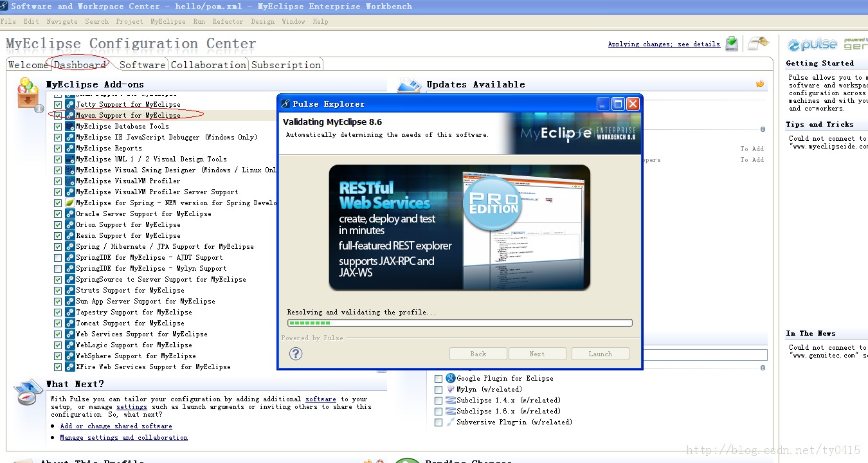Click the What Next compass icon
Viewport: 868px width, 463px height.
(x=28, y=393)
